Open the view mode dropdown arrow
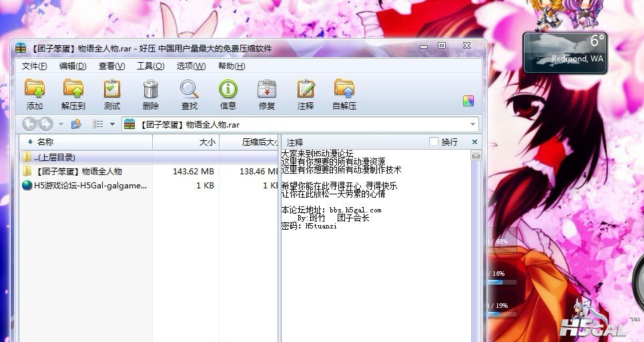This screenshot has width=644, height=342. pos(112,124)
